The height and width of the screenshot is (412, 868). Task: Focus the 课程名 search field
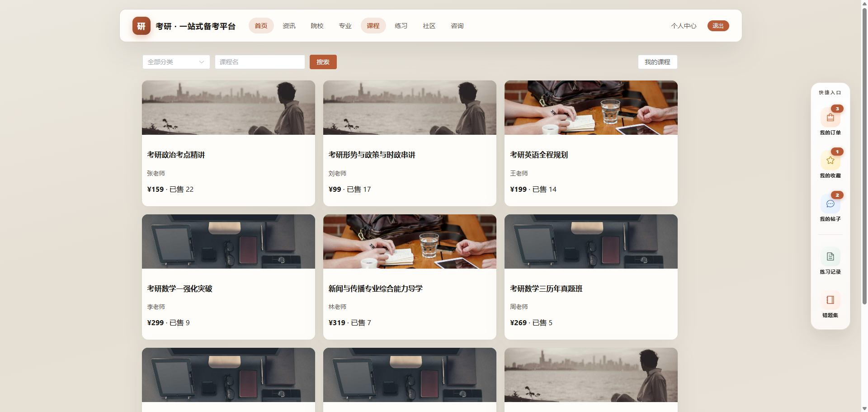pyautogui.click(x=260, y=62)
